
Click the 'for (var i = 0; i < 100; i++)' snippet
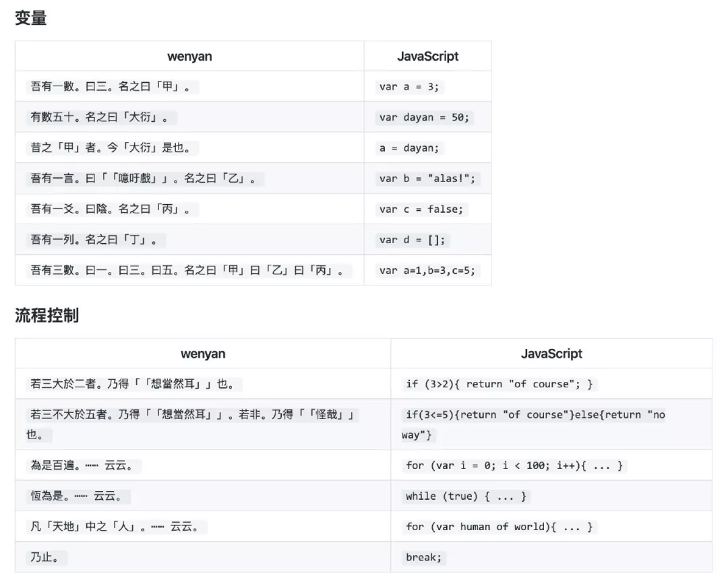pyautogui.click(x=514, y=465)
